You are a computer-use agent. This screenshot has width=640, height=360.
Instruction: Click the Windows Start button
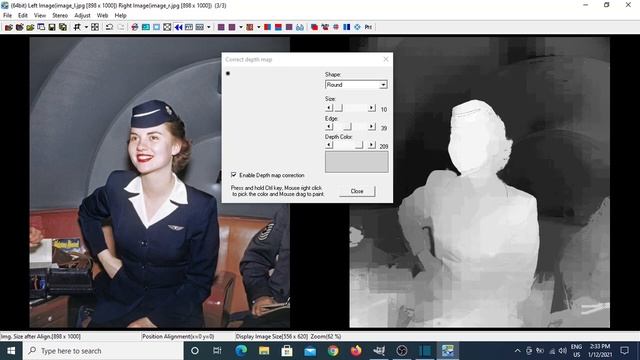(11, 351)
